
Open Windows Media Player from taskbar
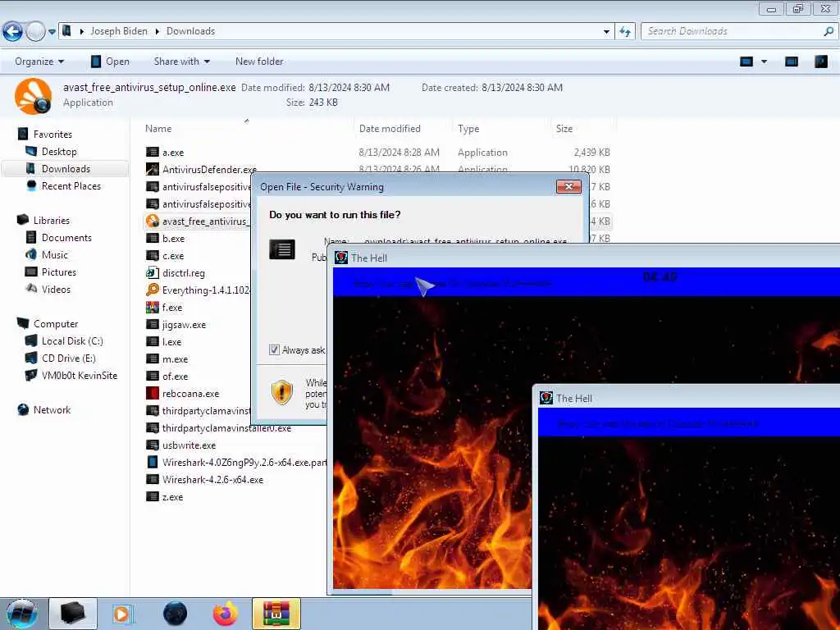123,614
